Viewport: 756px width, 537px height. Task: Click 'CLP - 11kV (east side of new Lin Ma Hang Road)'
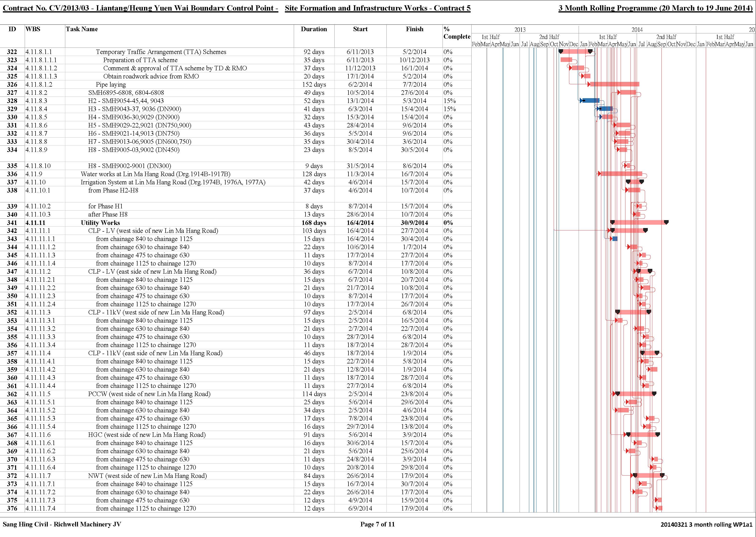click(155, 353)
